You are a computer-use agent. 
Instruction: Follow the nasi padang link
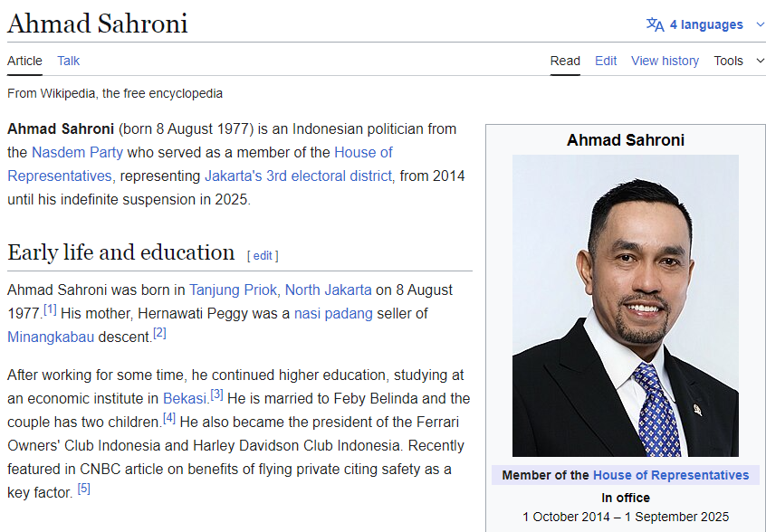[x=333, y=313]
